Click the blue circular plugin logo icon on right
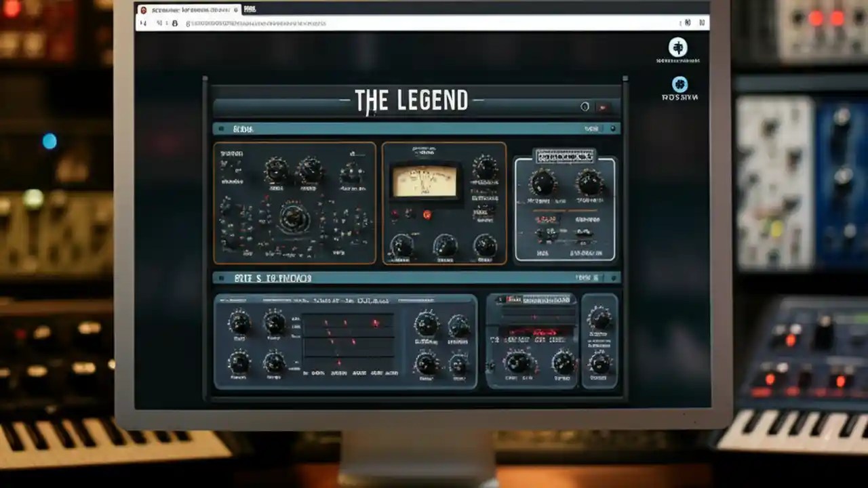This screenshot has height=488, width=868. click(x=680, y=84)
